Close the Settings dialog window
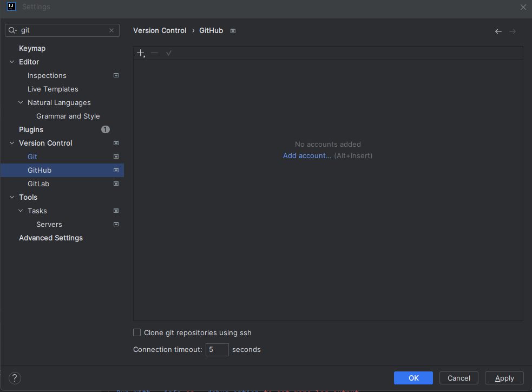 pyautogui.click(x=523, y=7)
